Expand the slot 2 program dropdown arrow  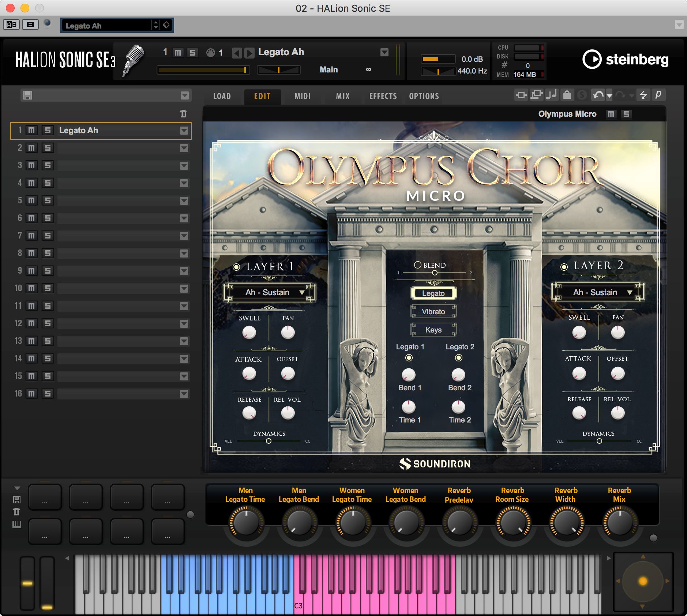pyautogui.click(x=184, y=148)
